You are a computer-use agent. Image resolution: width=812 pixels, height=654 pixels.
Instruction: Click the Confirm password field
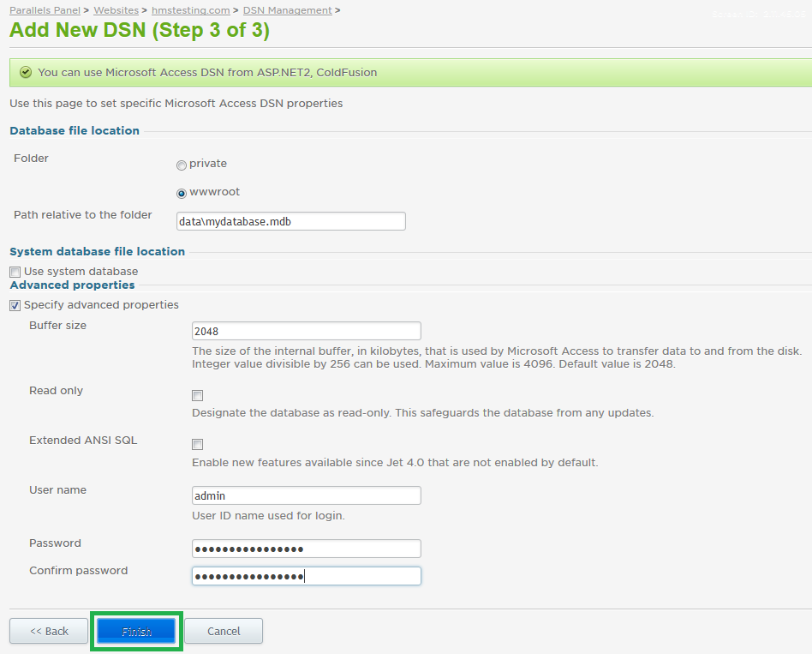click(x=307, y=576)
